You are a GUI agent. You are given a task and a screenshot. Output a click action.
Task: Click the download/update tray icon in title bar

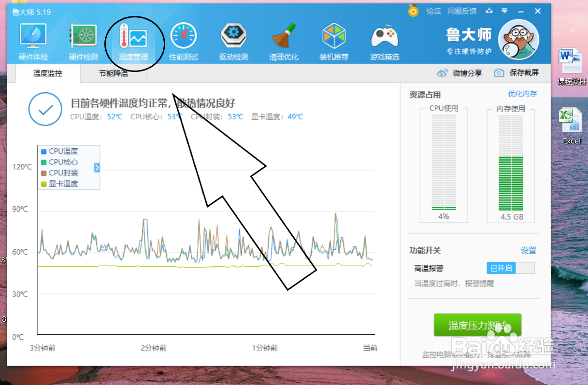coord(489,11)
